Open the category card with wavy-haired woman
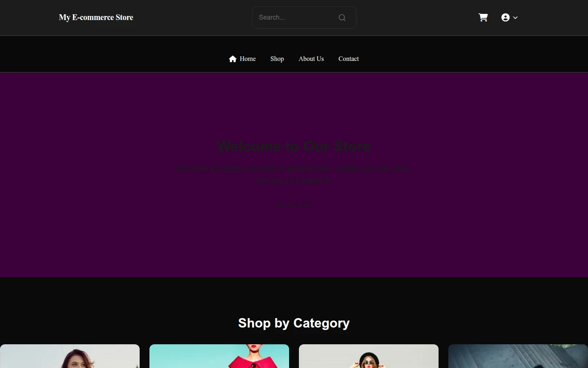This screenshot has height=368, width=588. click(70, 356)
